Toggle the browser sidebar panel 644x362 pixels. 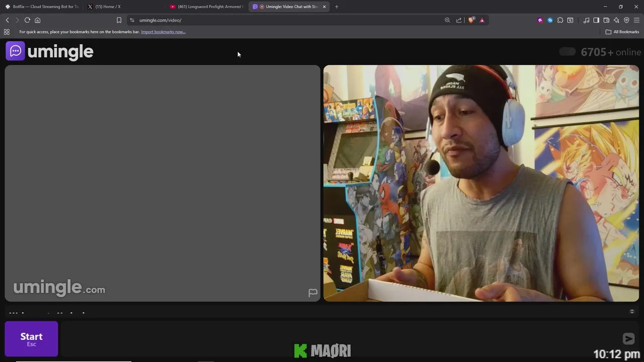596,20
